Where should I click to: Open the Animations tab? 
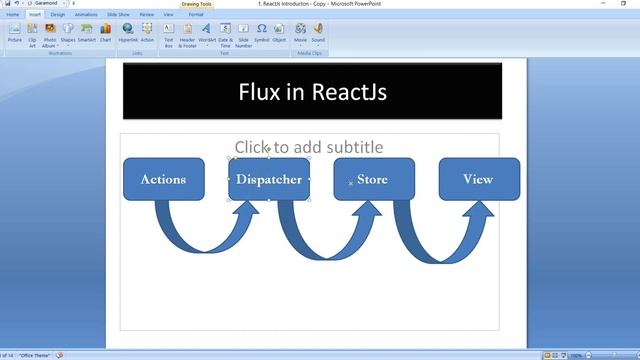click(x=86, y=14)
